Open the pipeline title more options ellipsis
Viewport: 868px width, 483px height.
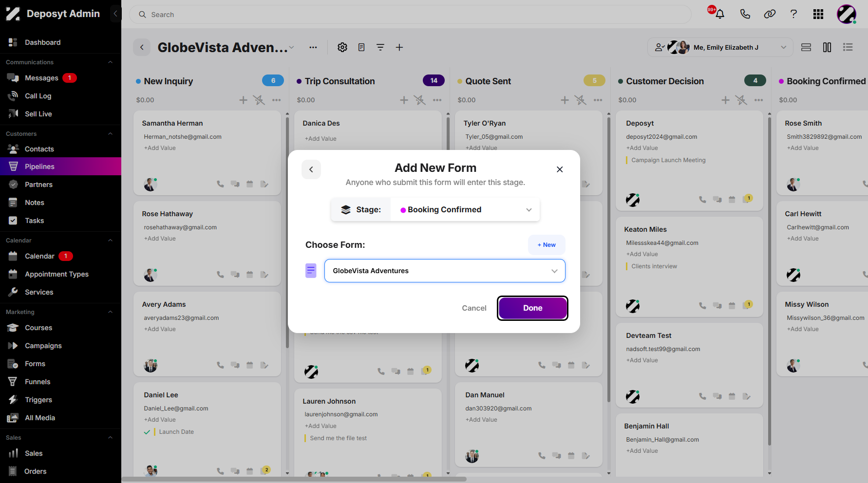click(x=313, y=47)
